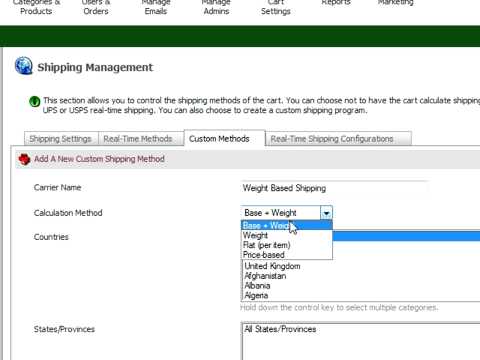Select Afghanistan in Countries list
Image resolution: width=480 pixels, height=360 pixels.
coord(265,276)
